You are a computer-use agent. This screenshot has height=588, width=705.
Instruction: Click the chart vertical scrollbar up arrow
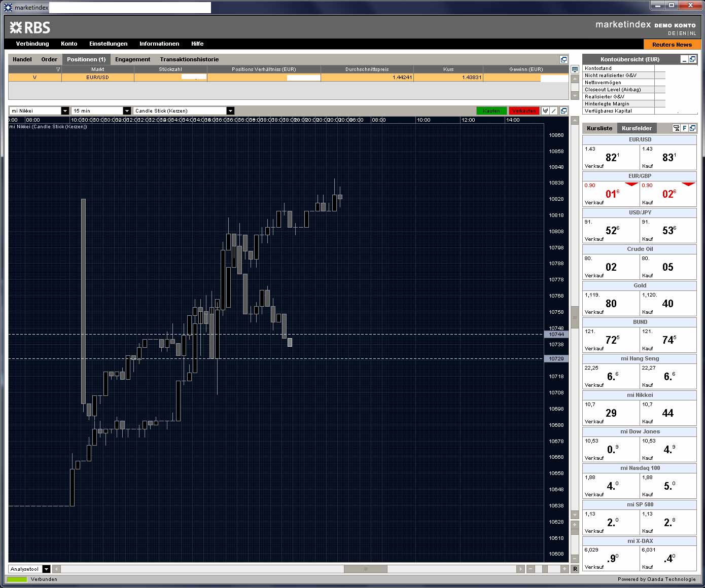(x=575, y=120)
